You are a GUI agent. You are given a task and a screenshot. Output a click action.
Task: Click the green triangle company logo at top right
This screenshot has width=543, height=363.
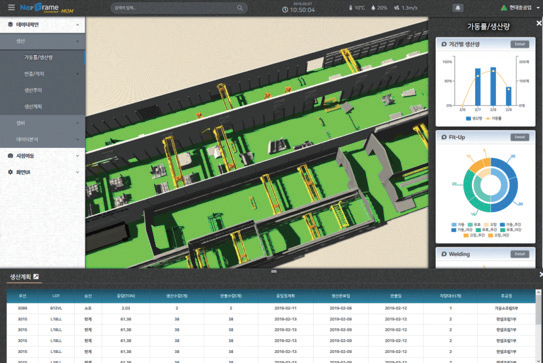click(504, 8)
